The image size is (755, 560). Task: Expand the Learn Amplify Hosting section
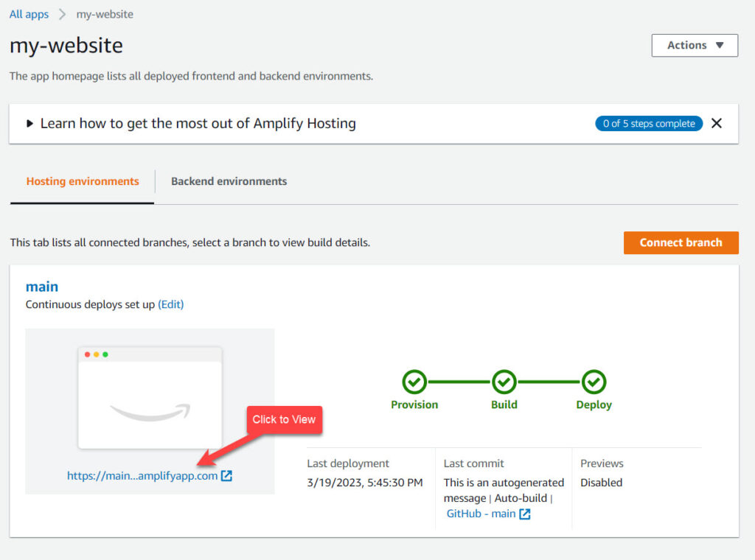29,124
